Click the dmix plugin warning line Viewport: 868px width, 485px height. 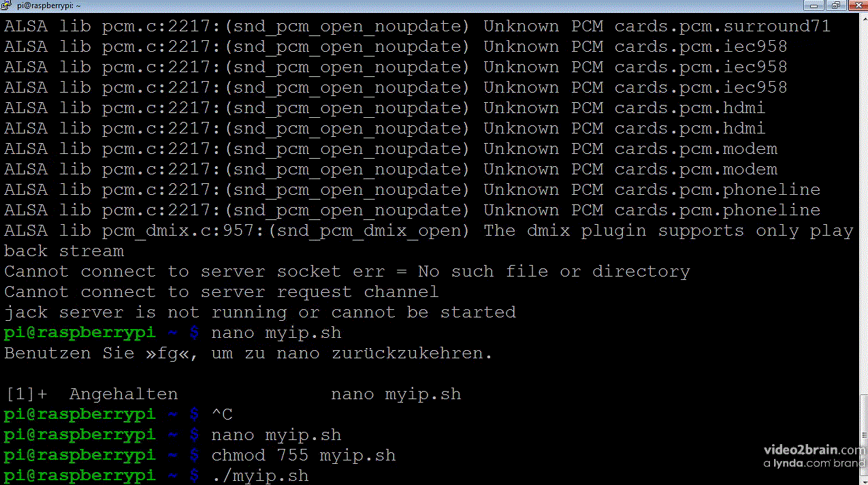coord(428,231)
